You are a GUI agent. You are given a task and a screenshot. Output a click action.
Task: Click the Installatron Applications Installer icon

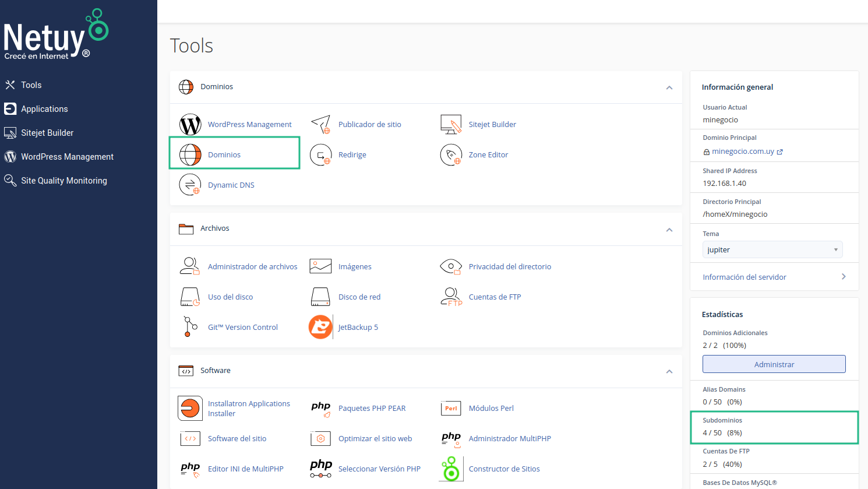(190, 409)
